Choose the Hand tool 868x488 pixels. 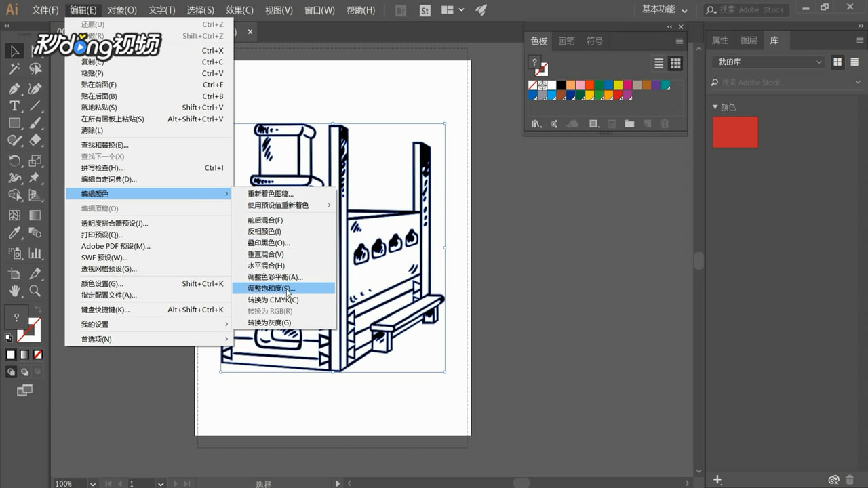(14, 291)
